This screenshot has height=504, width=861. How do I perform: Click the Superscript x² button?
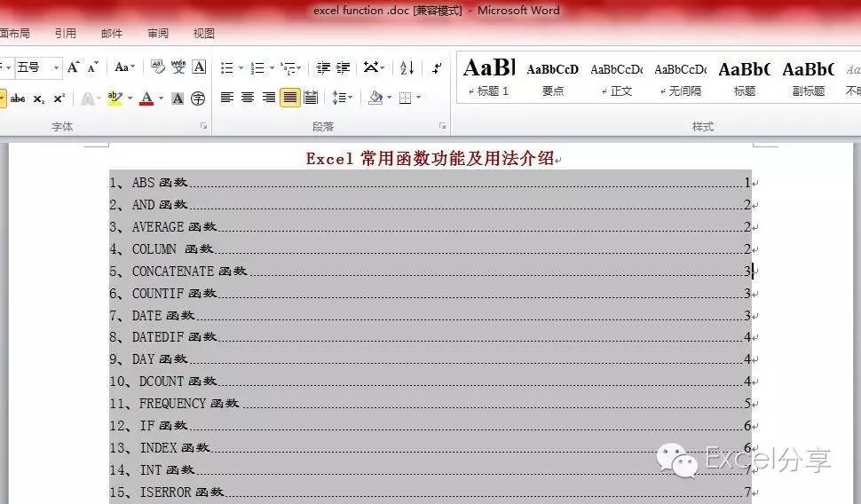pyautogui.click(x=59, y=98)
